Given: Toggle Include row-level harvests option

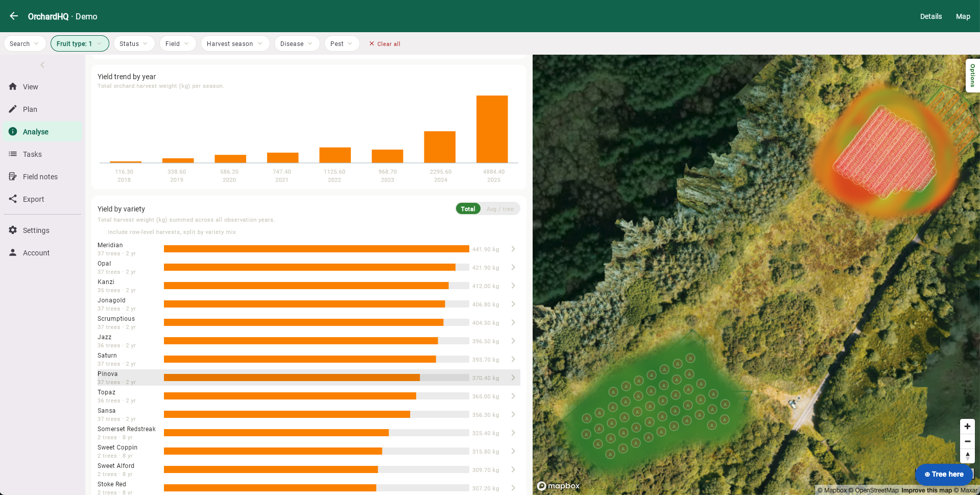Looking at the screenshot, I should [172, 232].
